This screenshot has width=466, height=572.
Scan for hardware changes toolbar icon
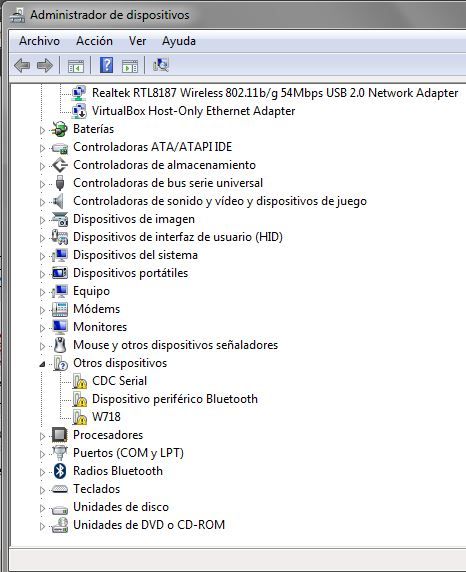pos(161,65)
